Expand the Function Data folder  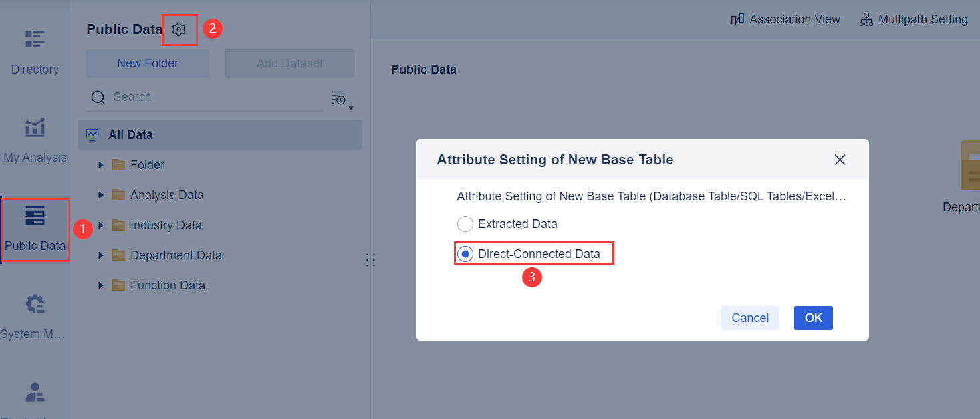coord(100,285)
